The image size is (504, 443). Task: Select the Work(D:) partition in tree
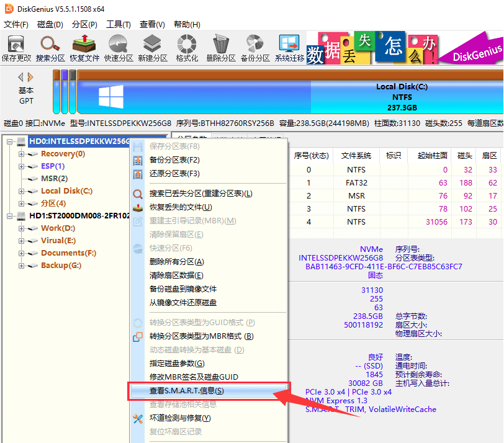[x=58, y=228]
